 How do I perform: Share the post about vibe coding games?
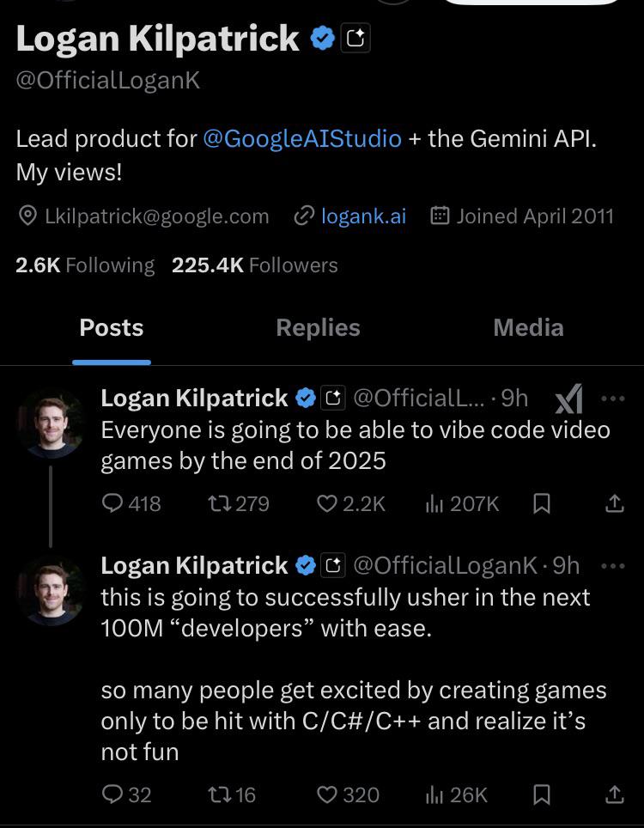(615, 504)
